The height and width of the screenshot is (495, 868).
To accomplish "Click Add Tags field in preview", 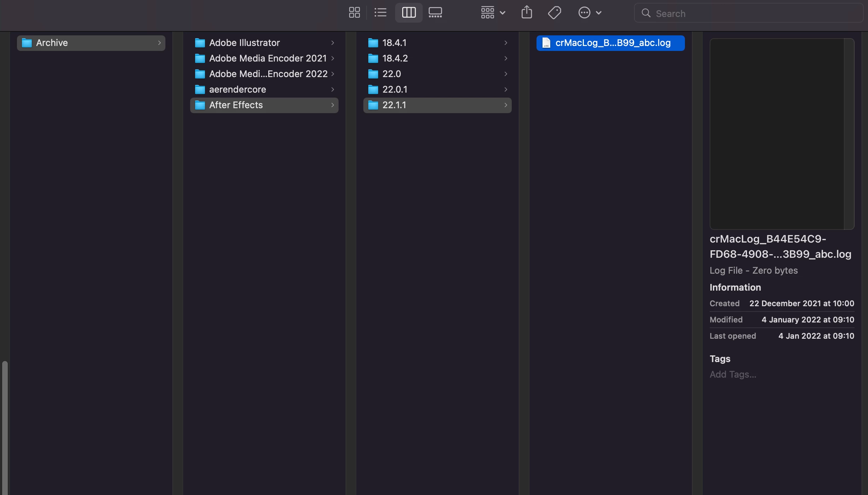I will coord(733,374).
